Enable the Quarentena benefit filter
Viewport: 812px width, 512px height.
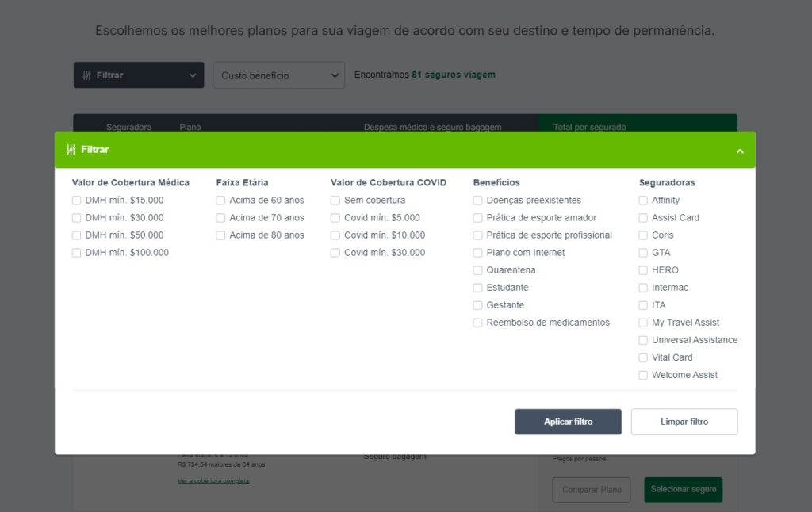pyautogui.click(x=477, y=270)
